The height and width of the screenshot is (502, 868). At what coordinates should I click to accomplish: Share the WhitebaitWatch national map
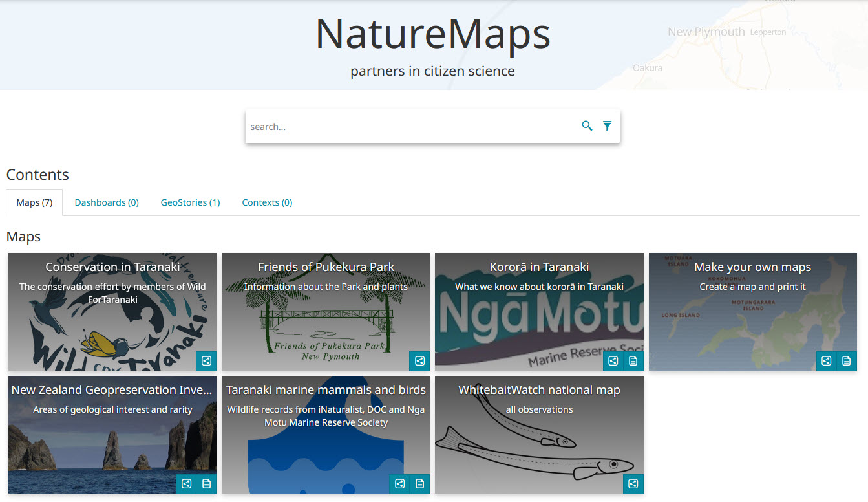point(633,484)
